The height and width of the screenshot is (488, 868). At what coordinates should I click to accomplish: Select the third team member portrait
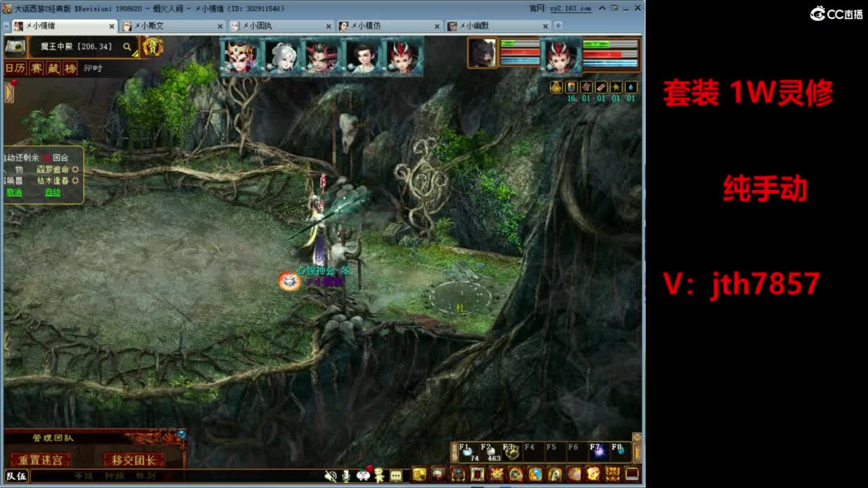(x=321, y=57)
